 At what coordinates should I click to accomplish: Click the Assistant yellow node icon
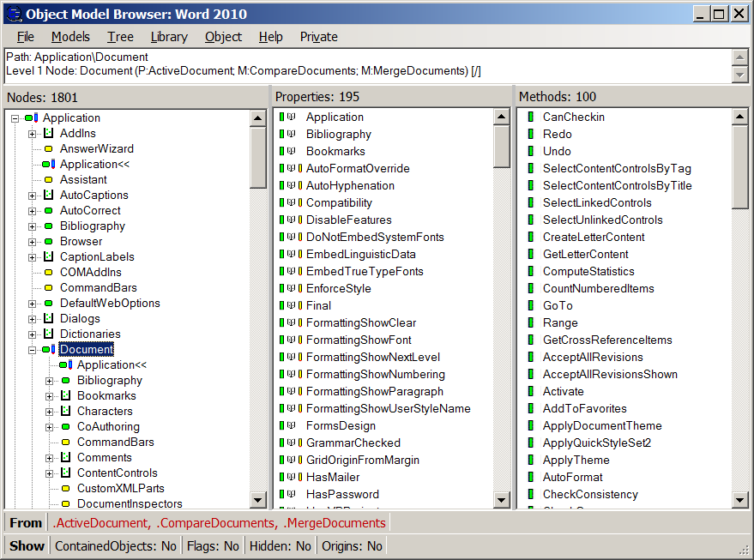pyautogui.click(x=49, y=179)
